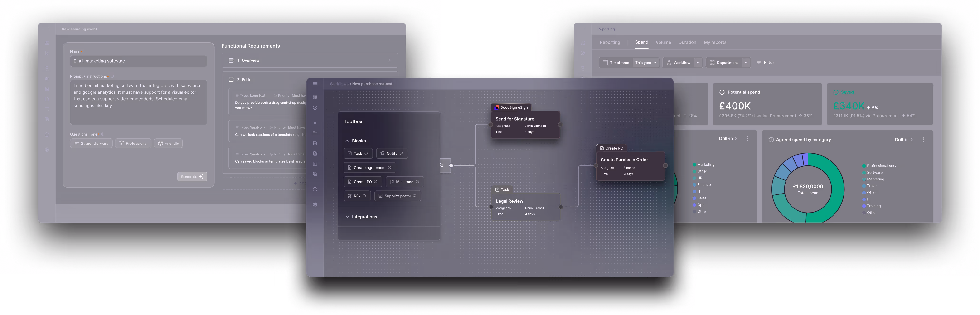The width and height of the screenshot is (980, 315).
Task: Add the RFx block from Toolbox
Action: (357, 196)
